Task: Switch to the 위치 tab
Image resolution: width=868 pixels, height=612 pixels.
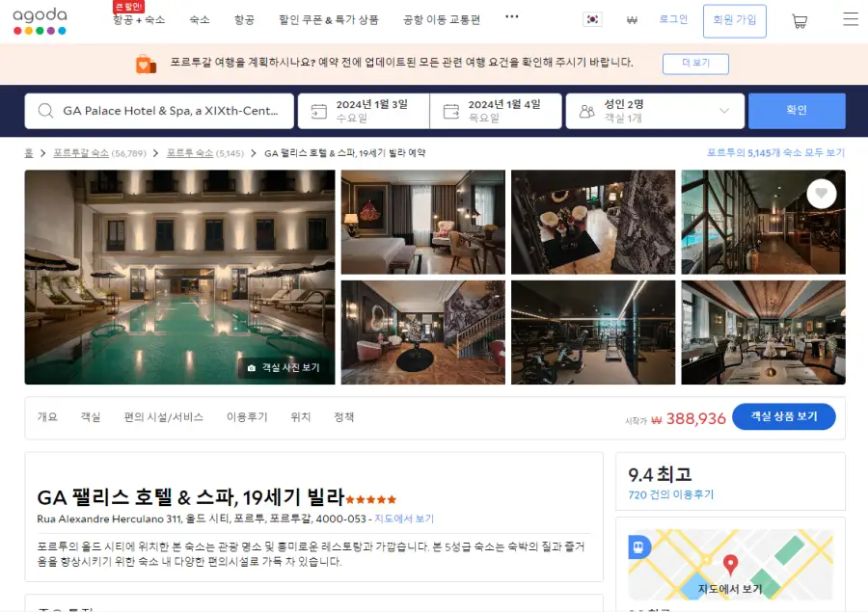Action: tap(301, 417)
